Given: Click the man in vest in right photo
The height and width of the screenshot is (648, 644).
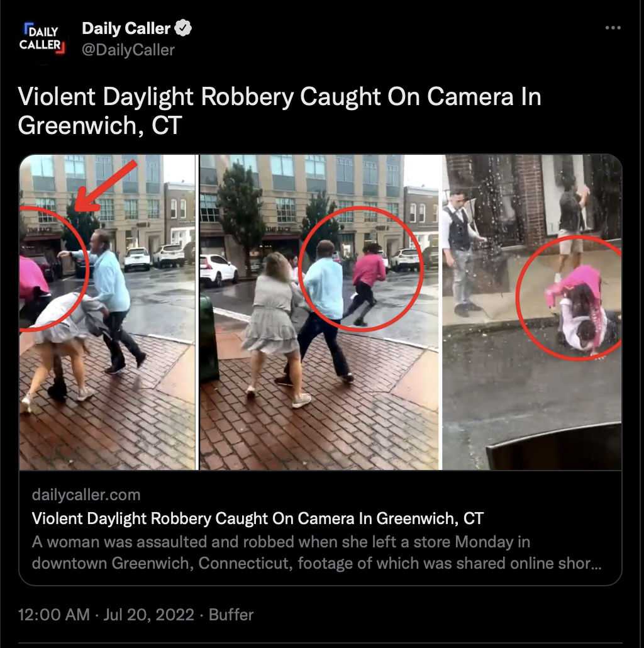Looking at the screenshot, I should tap(460, 252).
